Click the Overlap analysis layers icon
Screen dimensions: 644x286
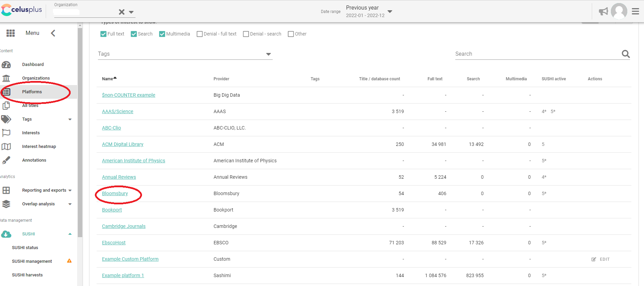[6, 204]
